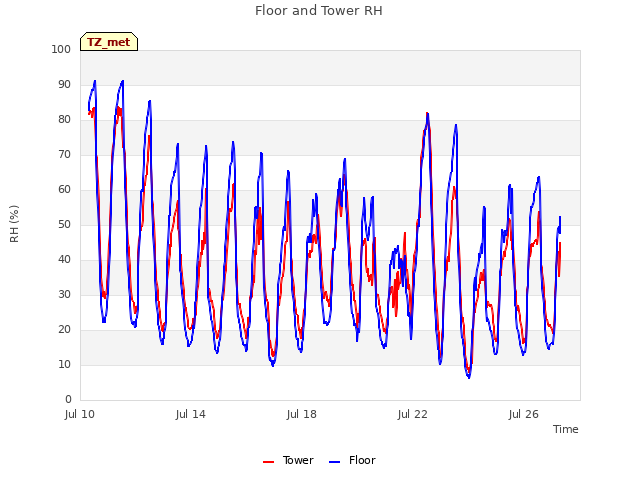This screenshot has width=640, height=480.
Task: Click the Jul 18 x-axis tick label
Action: [x=302, y=415]
